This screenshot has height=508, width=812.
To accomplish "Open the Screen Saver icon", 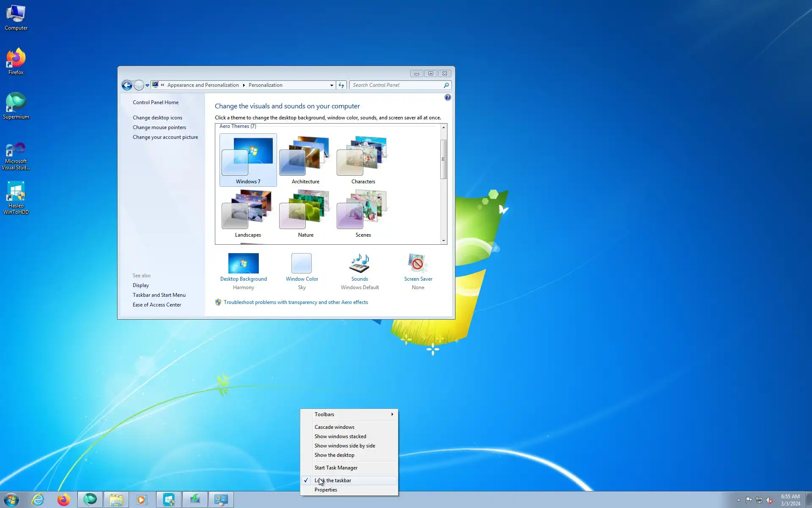I will pos(418,263).
